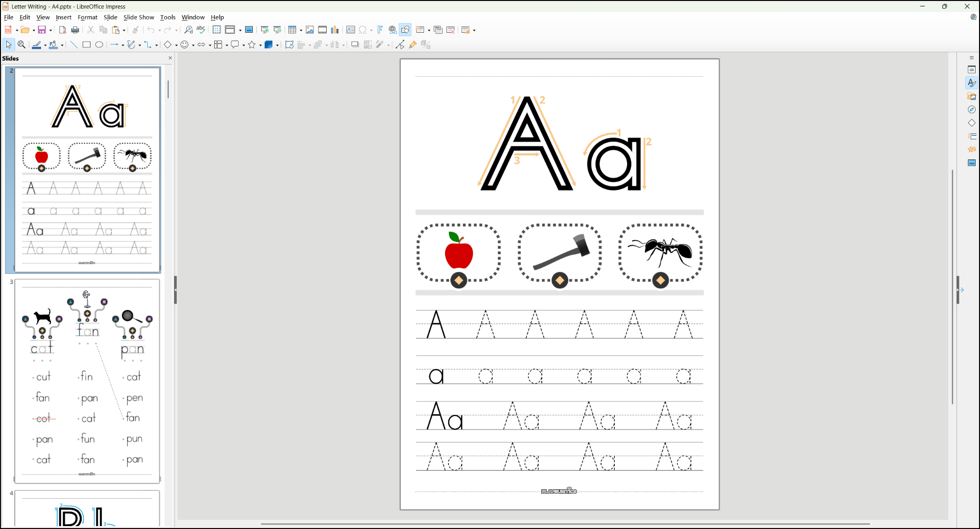
Task: Close the Slides panel
Action: (x=170, y=58)
